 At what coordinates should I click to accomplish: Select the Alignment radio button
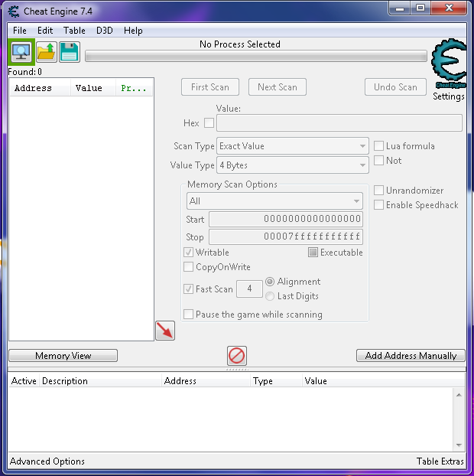(270, 282)
